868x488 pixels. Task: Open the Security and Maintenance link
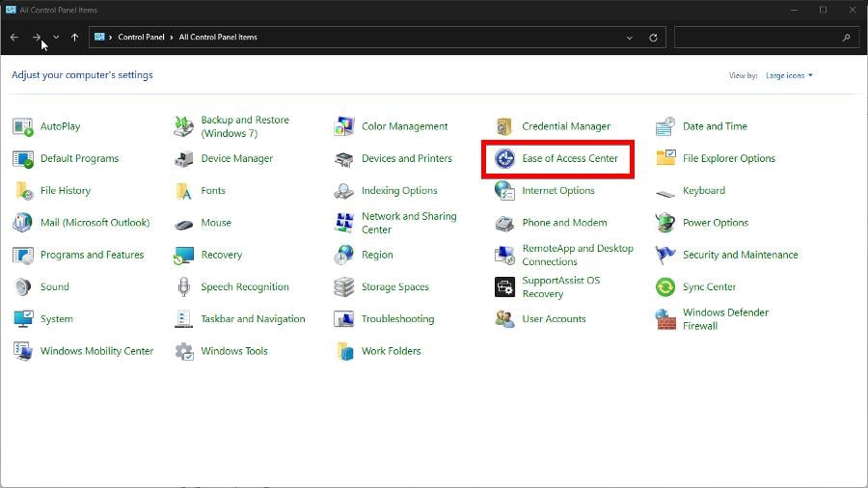click(x=740, y=255)
